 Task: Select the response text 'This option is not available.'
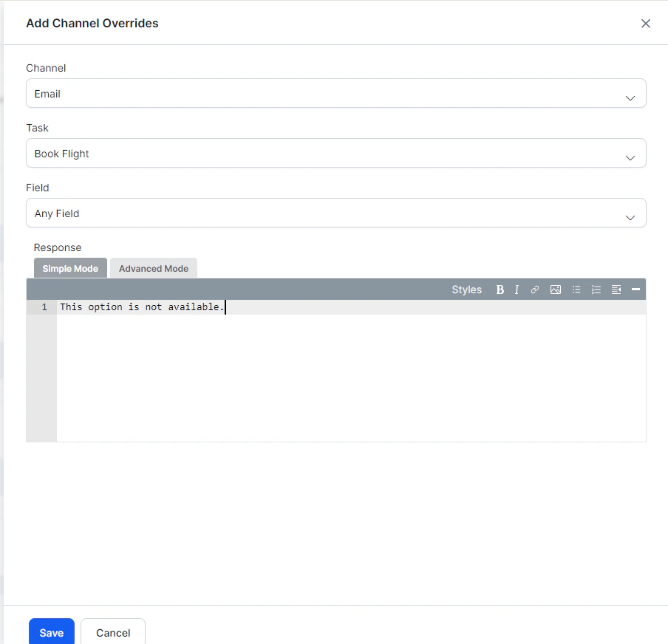pyautogui.click(x=142, y=306)
